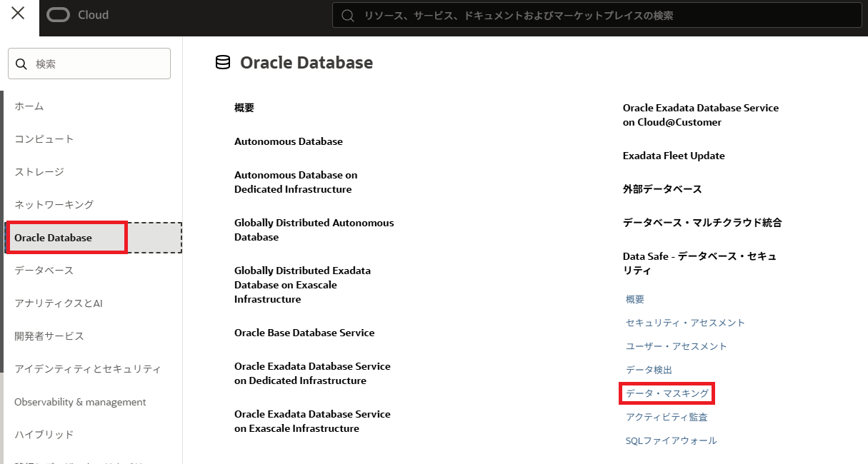Open ホーム in the navigation menu
The image size is (868, 464).
[29, 106]
